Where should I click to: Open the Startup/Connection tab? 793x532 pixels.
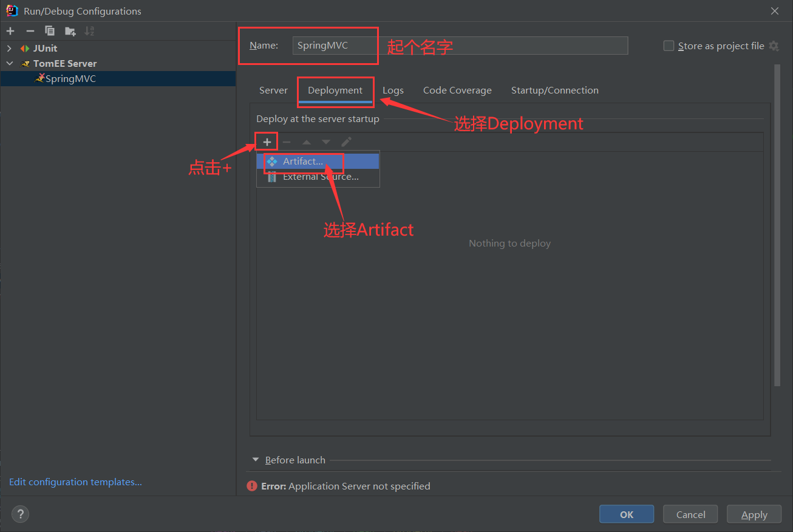[x=555, y=90]
